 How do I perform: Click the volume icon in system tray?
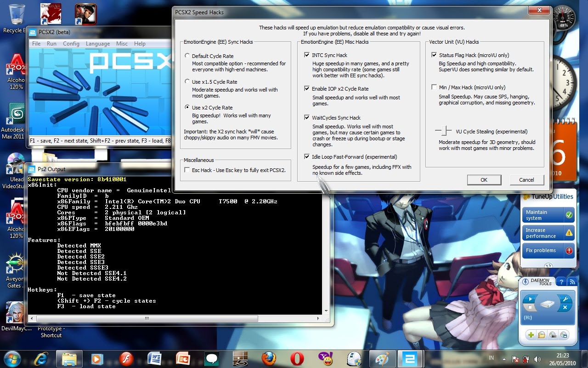pos(538,359)
